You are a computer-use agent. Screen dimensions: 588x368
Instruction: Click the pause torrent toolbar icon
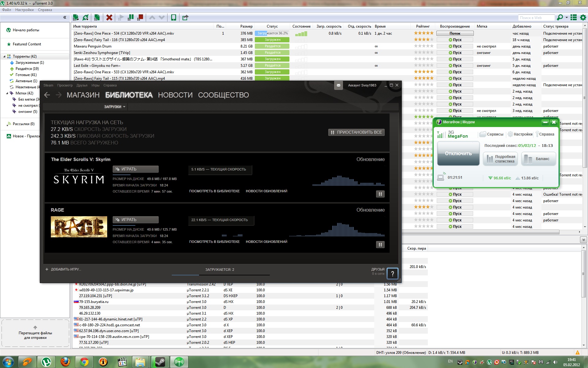click(131, 17)
